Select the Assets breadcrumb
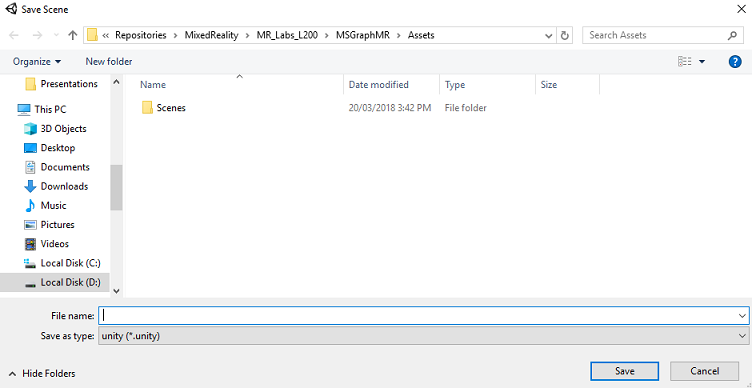752x388 pixels. [421, 35]
